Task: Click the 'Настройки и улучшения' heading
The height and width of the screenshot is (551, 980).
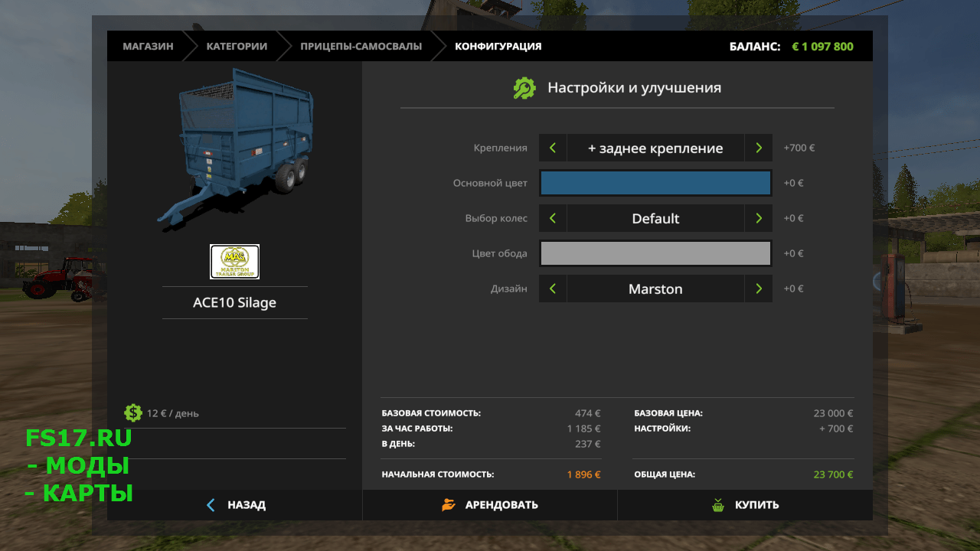Action: click(x=634, y=88)
